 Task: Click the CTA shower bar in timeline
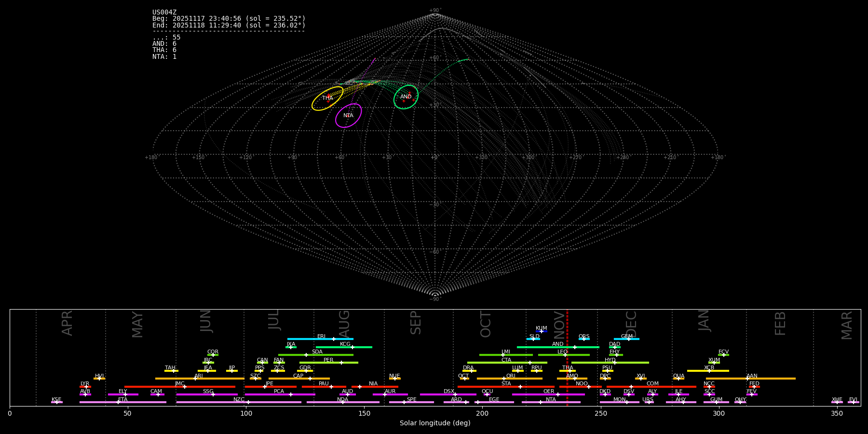point(507,363)
